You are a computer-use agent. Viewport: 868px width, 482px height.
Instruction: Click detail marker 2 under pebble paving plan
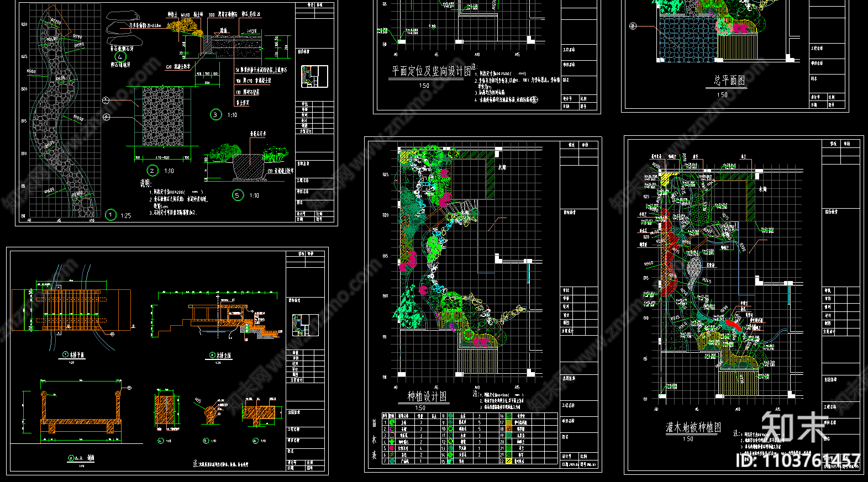coord(152,171)
